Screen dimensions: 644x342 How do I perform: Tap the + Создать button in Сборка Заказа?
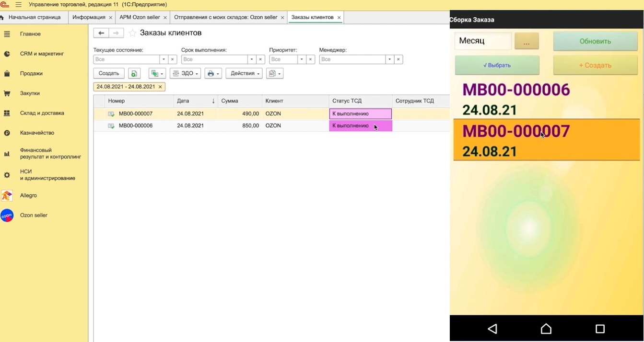point(595,65)
